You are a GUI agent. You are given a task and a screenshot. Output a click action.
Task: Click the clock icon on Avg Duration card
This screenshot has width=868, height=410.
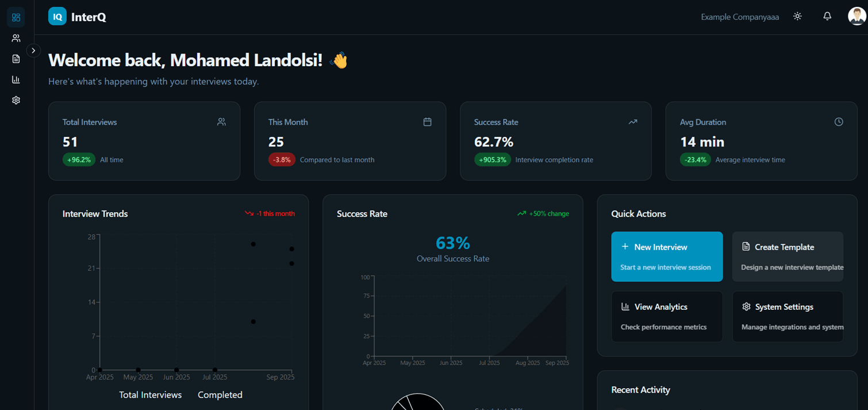[x=839, y=122]
